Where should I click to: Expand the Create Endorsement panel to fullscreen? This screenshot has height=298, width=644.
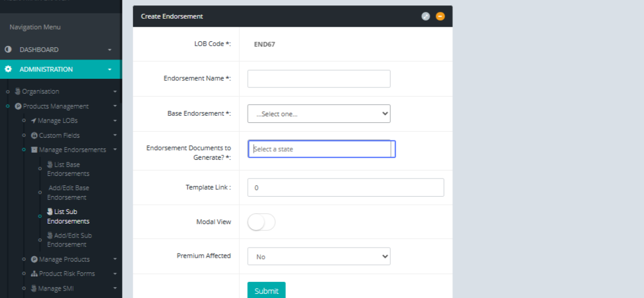point(426,16)
